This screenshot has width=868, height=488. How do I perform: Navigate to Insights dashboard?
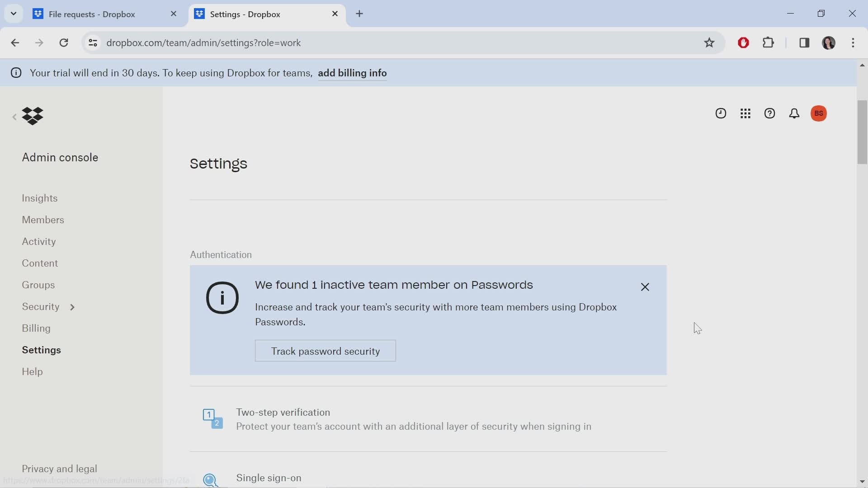click(x=40, y=198)
